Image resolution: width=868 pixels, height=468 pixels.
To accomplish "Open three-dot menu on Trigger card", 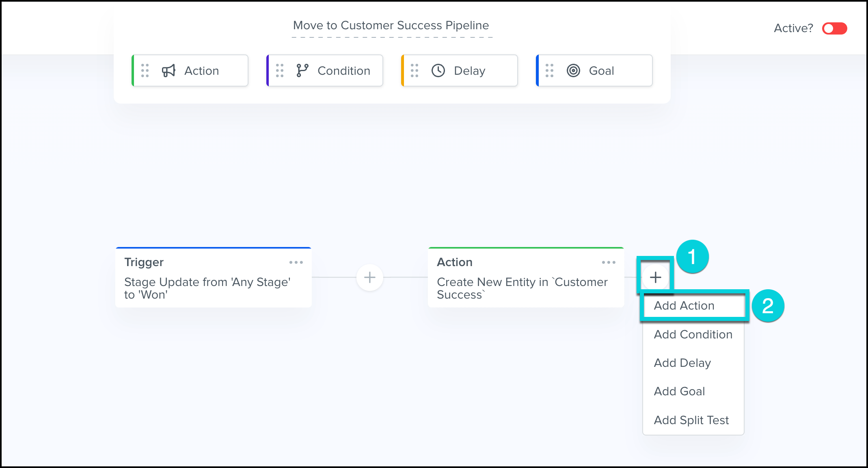I will (x=296, y=262).
